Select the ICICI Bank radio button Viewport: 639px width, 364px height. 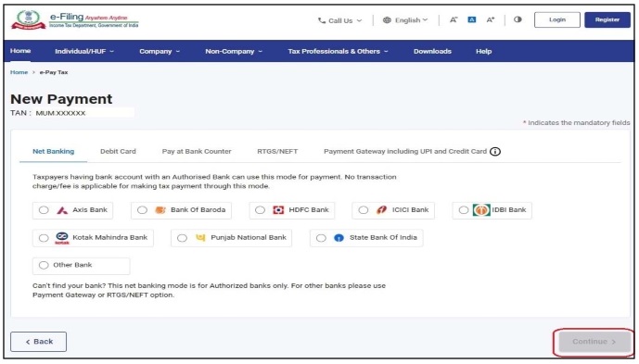[x=364, y=210]
